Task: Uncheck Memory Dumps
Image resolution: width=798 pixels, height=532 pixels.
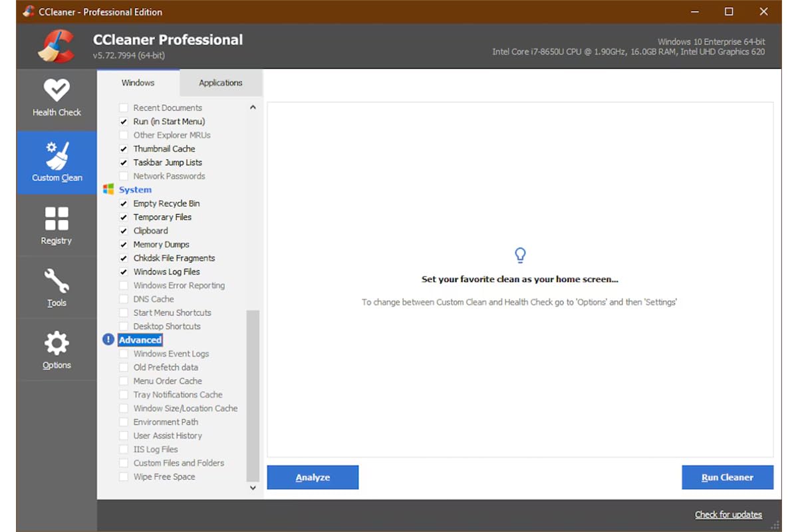Action: click(x=124, y=245)
